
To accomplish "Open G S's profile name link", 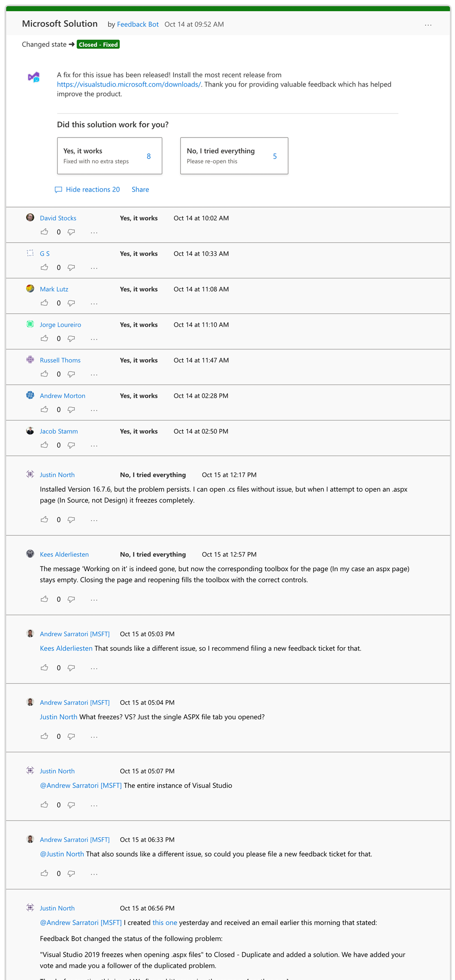I will (x=45, y=253).
